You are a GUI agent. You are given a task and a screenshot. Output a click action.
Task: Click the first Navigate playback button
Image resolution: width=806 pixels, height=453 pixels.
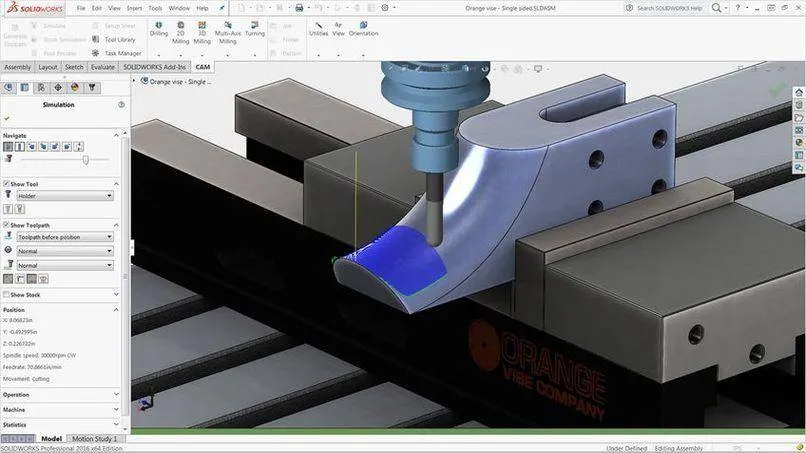pyautogui.click(x=8, y=147)
